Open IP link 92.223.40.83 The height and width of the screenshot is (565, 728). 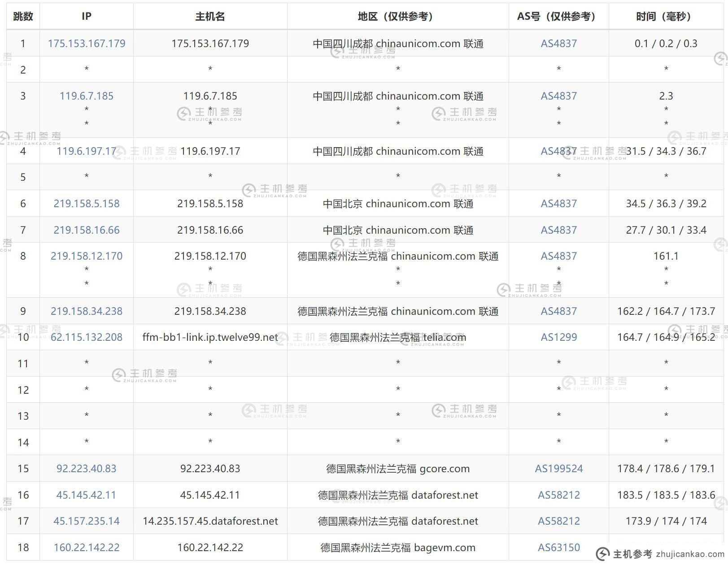coord(87,469)
